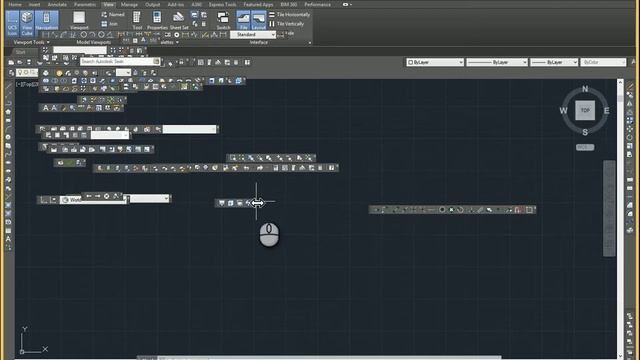Toggle the File Tabs button
This screenshot has width=640, height=360.
244,20
